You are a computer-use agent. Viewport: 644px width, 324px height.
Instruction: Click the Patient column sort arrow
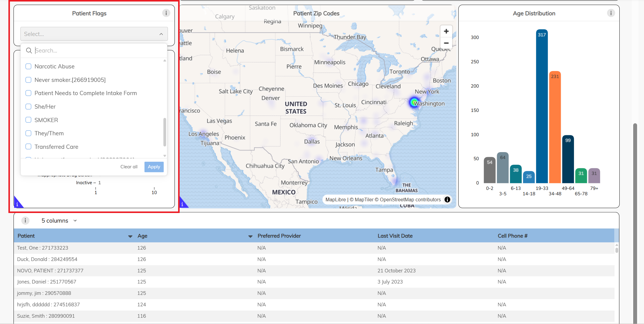[x=130, y=236]
